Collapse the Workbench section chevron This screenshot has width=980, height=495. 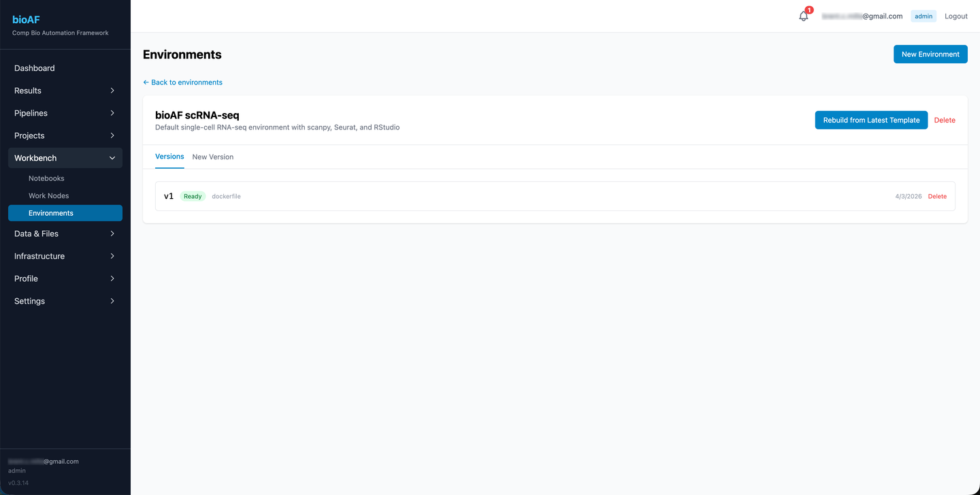(112, 158)
